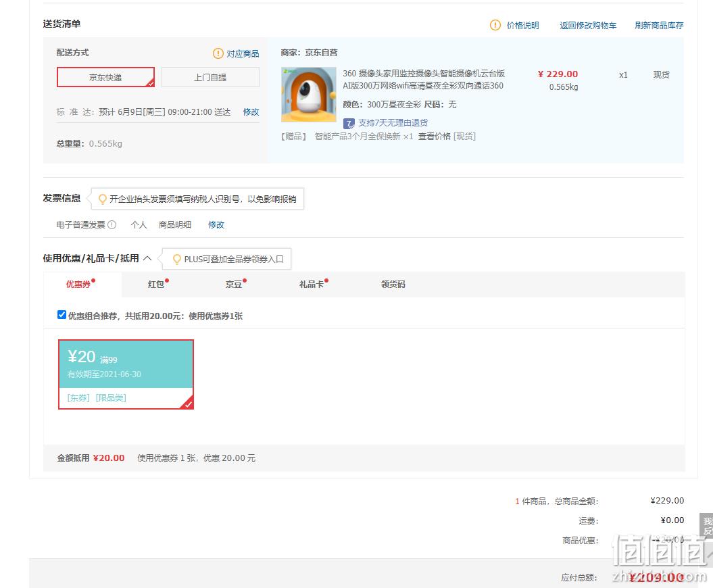The image size is (713, 588).
Task: Open 支持7天无理由退货 details
Action: [x=393, y=123]
